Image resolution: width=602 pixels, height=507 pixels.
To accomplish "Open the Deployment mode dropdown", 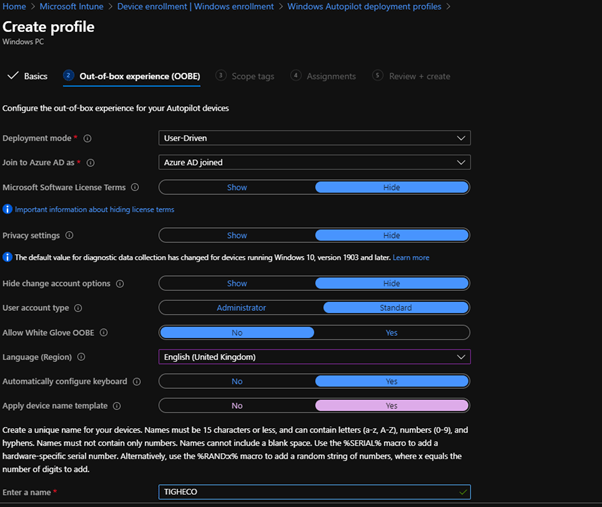I will 314,138.
